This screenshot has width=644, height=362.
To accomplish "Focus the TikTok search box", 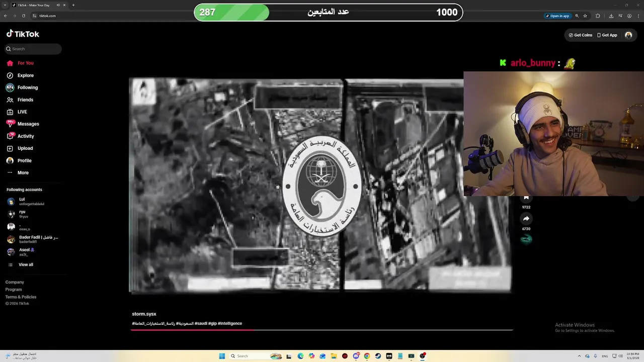I will coord(33,49).
